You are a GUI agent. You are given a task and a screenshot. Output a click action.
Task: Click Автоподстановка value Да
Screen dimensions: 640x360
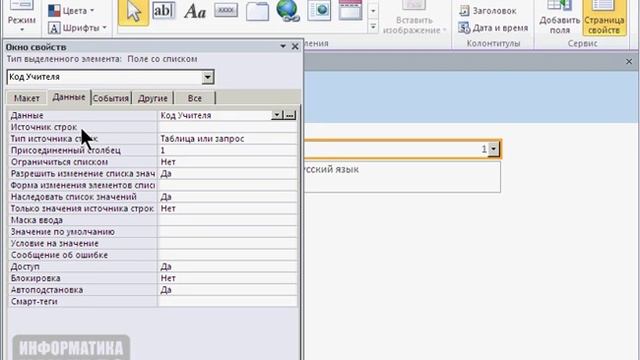click(x=227, y=290)
